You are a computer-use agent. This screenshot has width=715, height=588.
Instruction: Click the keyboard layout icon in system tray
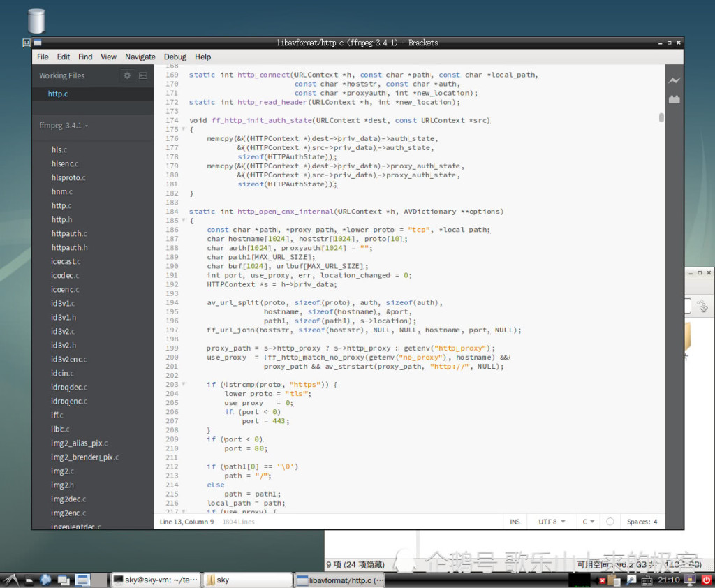click(647, 581)
